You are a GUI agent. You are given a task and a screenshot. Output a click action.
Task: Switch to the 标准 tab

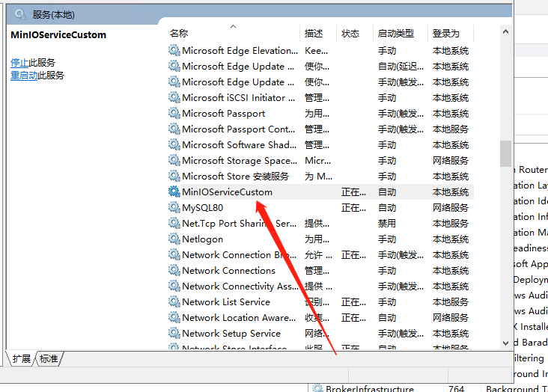click(49, 359)
